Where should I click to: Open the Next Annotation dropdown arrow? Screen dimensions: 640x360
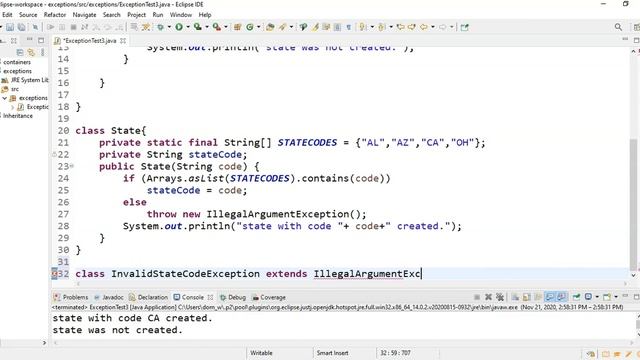pos(372,27)
